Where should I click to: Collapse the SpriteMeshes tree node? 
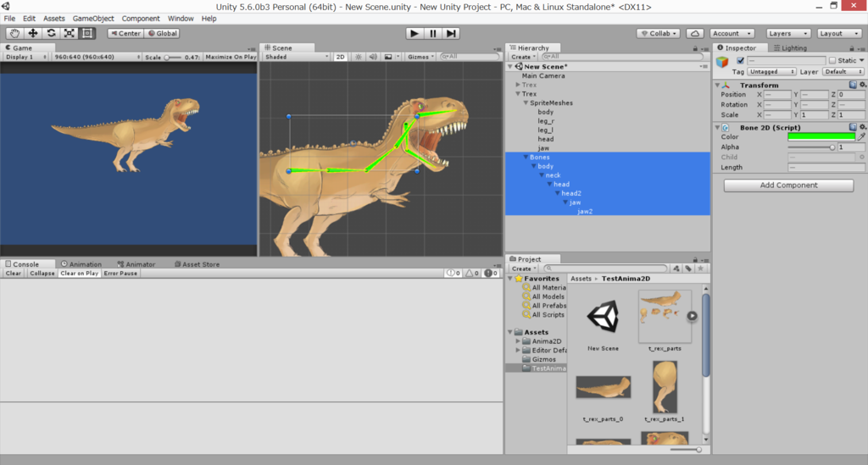(526, 102)
